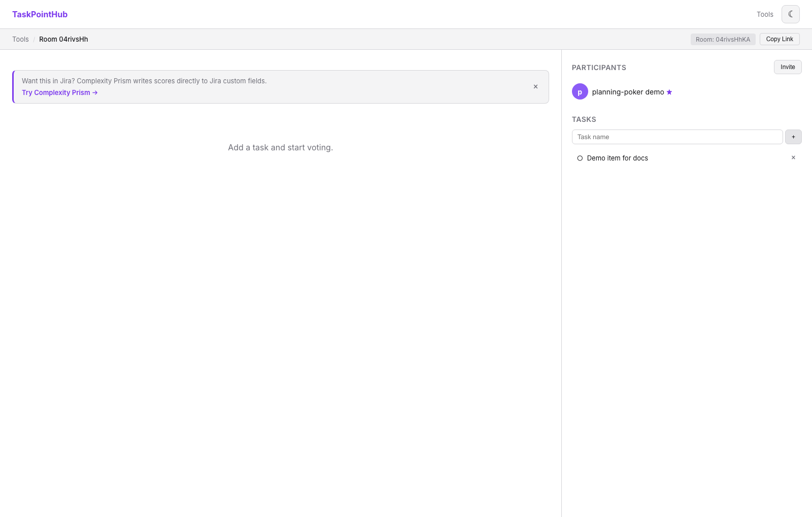
Task: Follow the Try Complexity Prism link
Action: coord(60,92)
